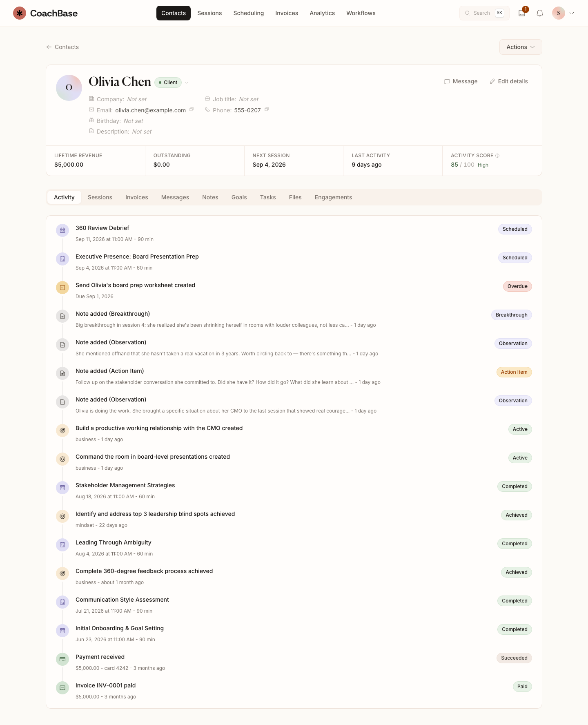Image resolution: width=588 pixels, height=725 pixels.
Task: Click the session icon for Leading Through Ambiguity
Action: [x=62, y=545]
